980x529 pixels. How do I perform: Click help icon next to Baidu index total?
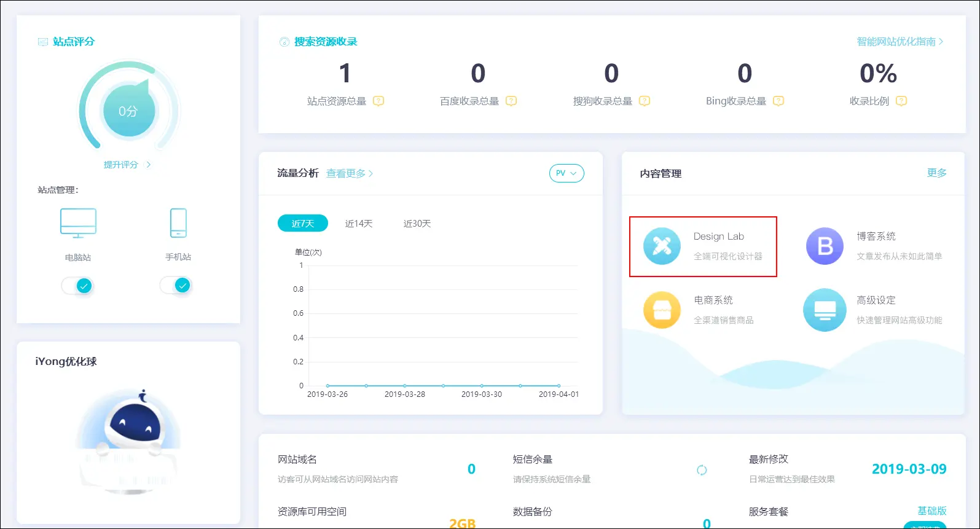[x=511, y=101]
